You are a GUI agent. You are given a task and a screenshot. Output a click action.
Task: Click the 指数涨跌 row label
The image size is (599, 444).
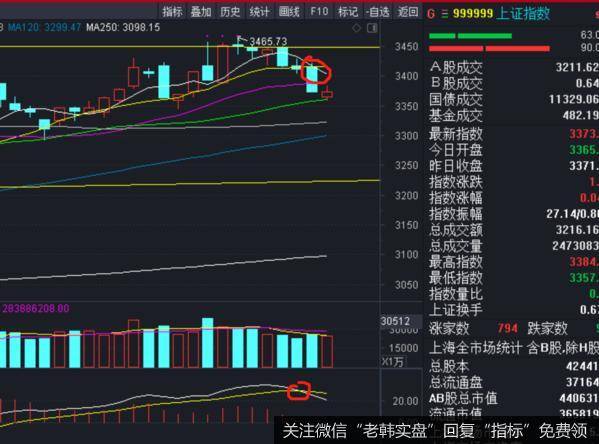coord(455,182)
